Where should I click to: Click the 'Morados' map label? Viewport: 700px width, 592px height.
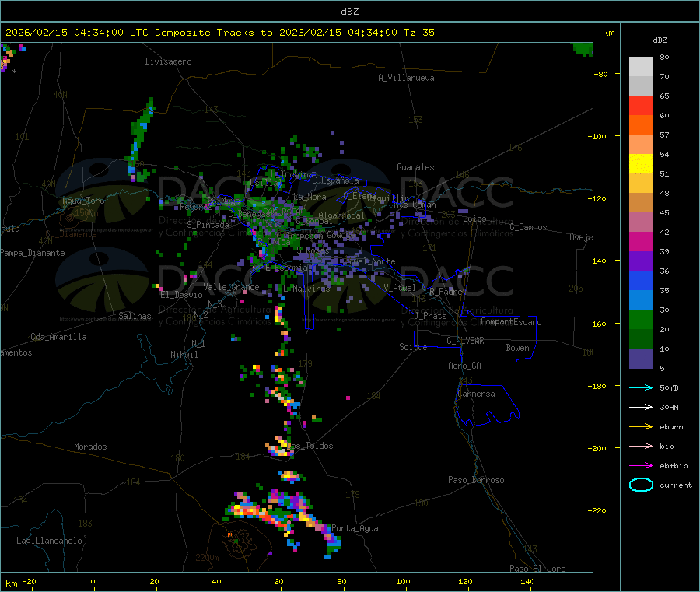click(90, 447)
